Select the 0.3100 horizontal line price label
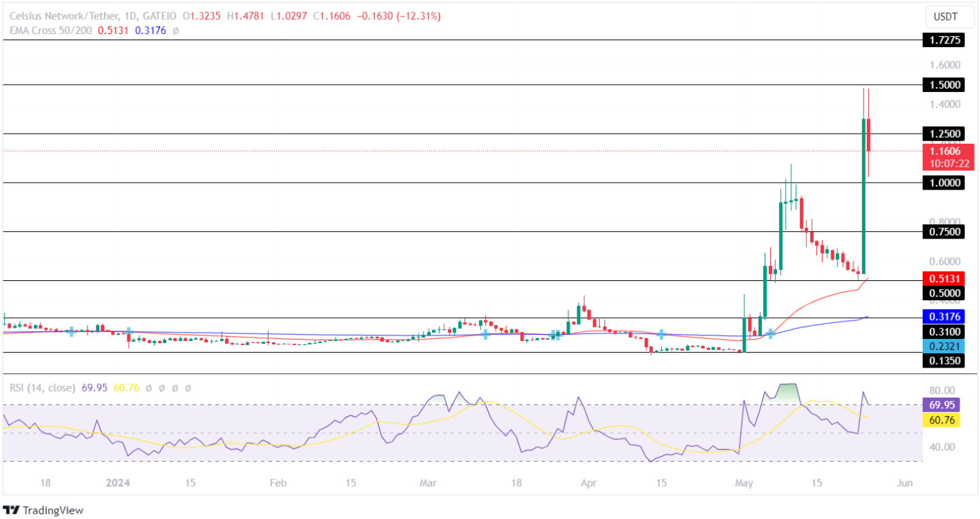This screenshot has height=519, width=980. [x=944, y=331]
